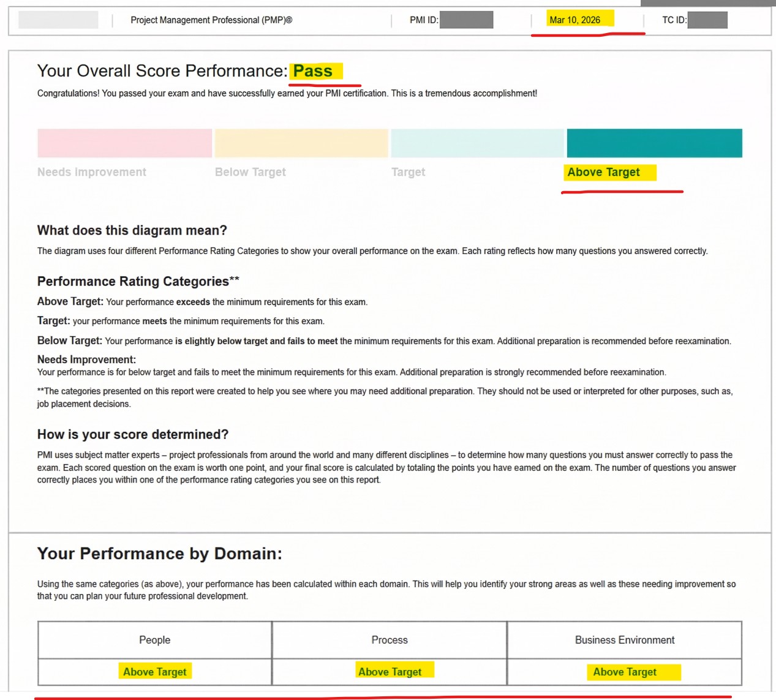The width and height of the screenshot is (776, 700).
Task: Click Above Target result under Business Environment
Action: click(625, 672)
